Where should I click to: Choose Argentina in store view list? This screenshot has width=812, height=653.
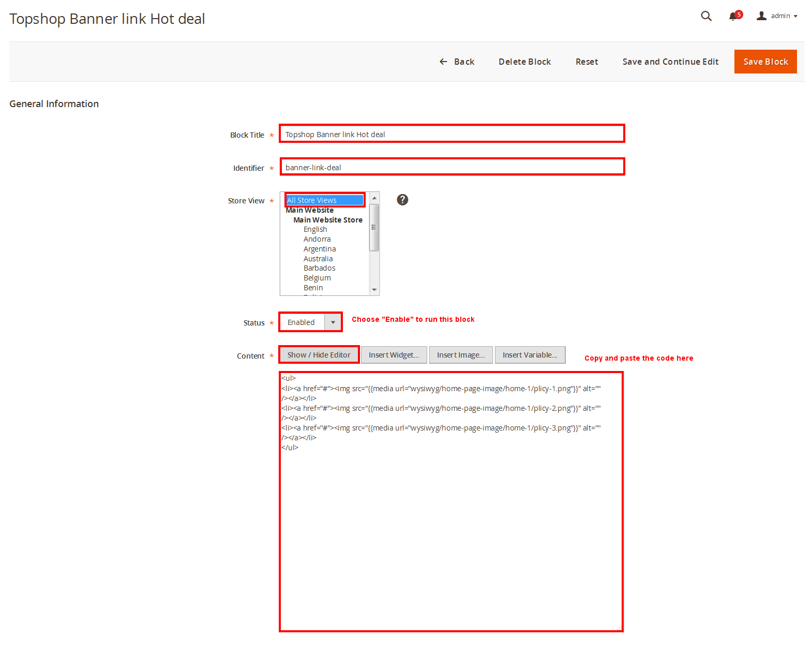(319, 249)
